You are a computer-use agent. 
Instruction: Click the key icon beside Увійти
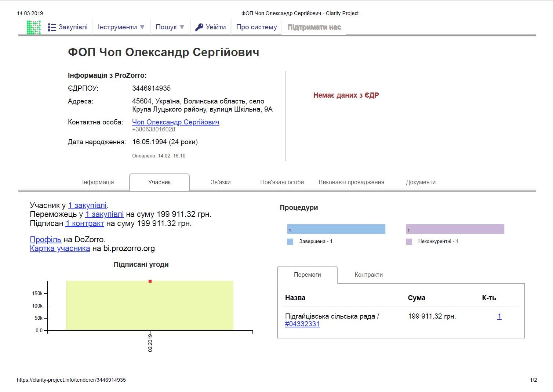[x=199, y=27]
